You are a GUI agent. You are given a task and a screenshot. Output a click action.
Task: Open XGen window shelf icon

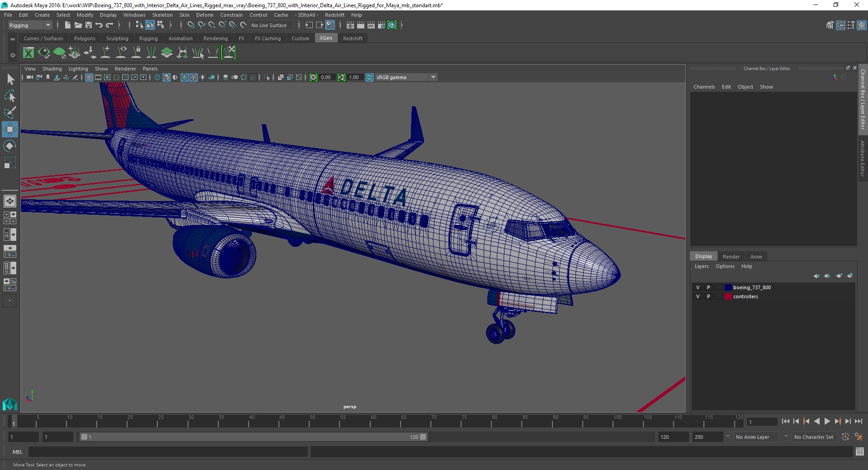(x=28, y=53)
